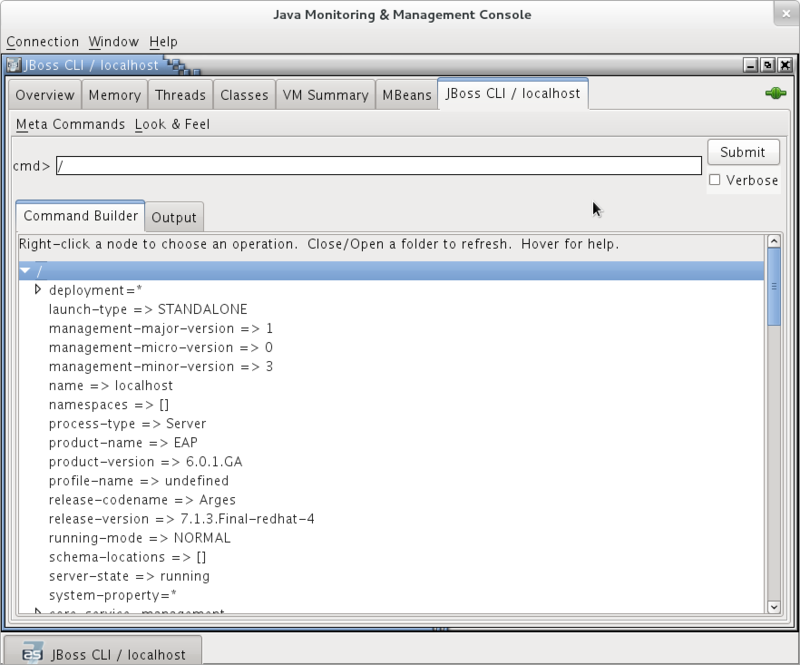Focus the cmd> input field

coord(379,166)
